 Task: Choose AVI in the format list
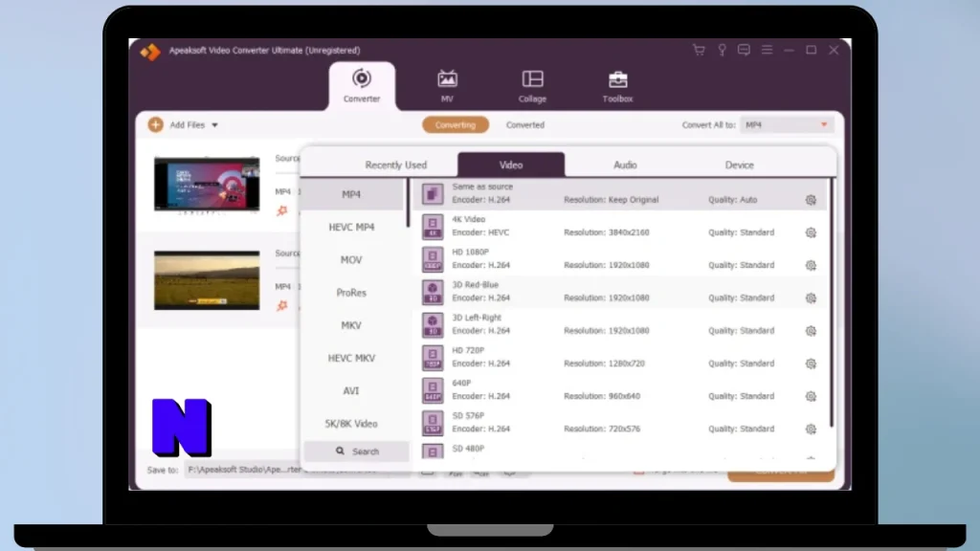352,391
